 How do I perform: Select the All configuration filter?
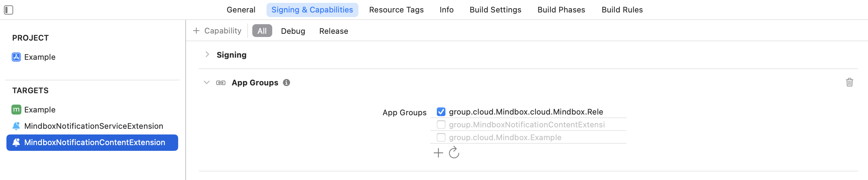point(262,31)
